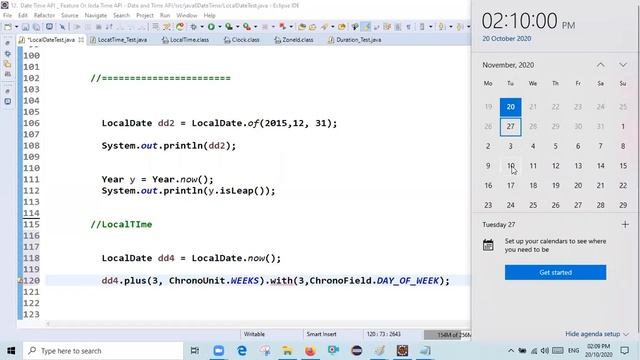Viewport: 640px width, 360px height.
Task: Switch to the LocalTime.class tab
Action: point(185,40)
